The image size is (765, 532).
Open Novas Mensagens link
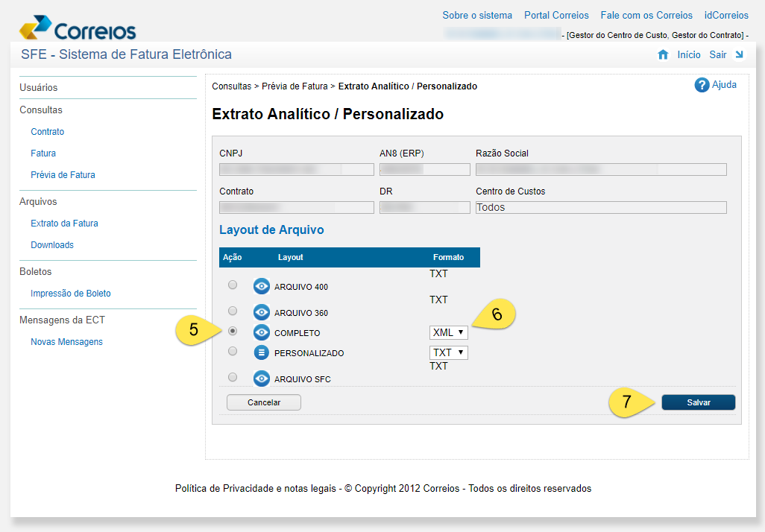coord(67,342)
